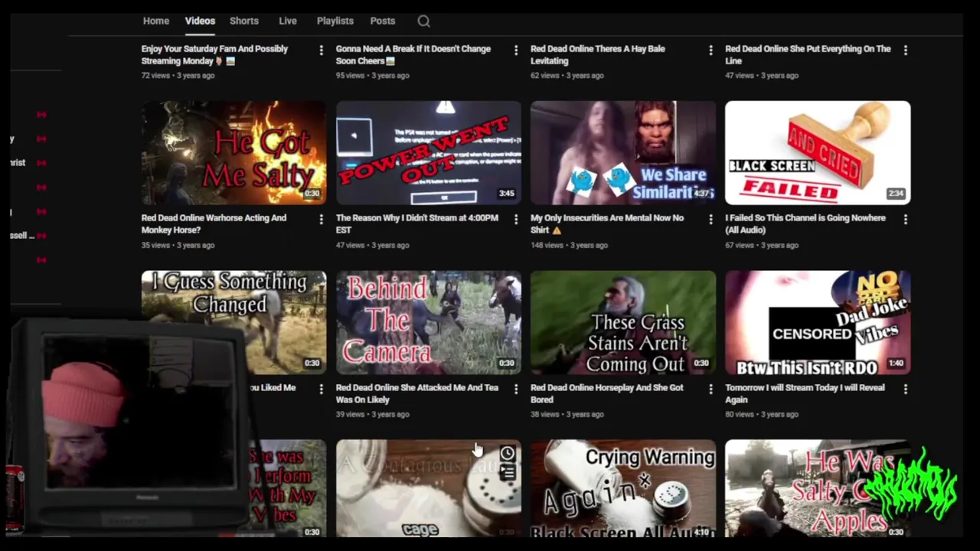This screenshot has width=980, height=551.
Task: Open title 'Red Dead Online Warhorse Acting And Monkey Horse?'
Action: click(214, 224)
